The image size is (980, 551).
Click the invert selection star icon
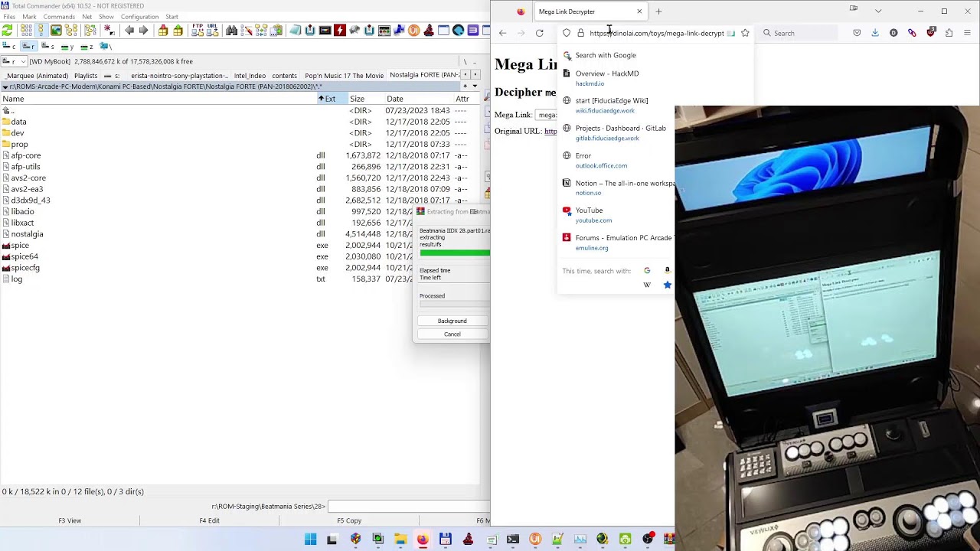tap(109, 31)
